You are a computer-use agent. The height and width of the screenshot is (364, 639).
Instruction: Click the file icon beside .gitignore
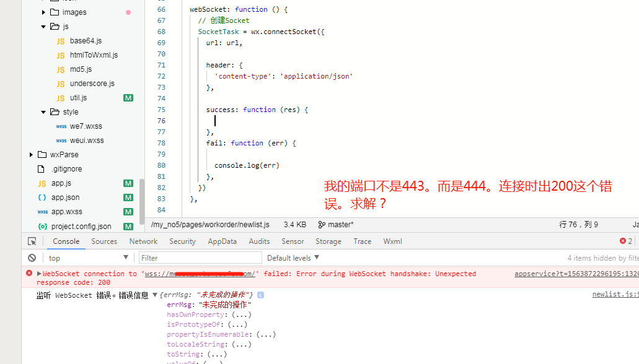[x=41, y=169]
